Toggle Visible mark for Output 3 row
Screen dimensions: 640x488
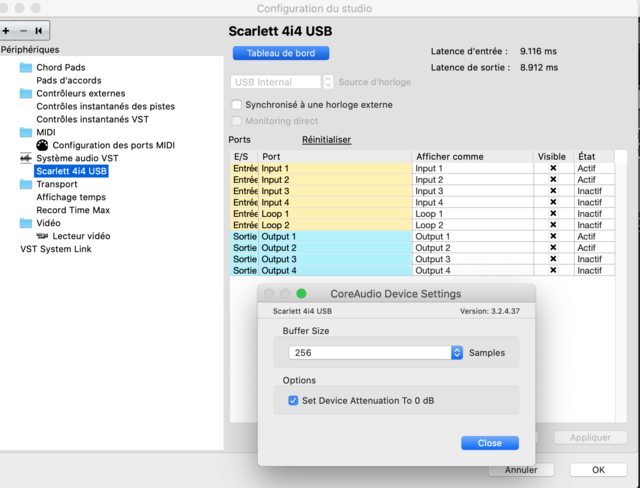pos(553,259)
